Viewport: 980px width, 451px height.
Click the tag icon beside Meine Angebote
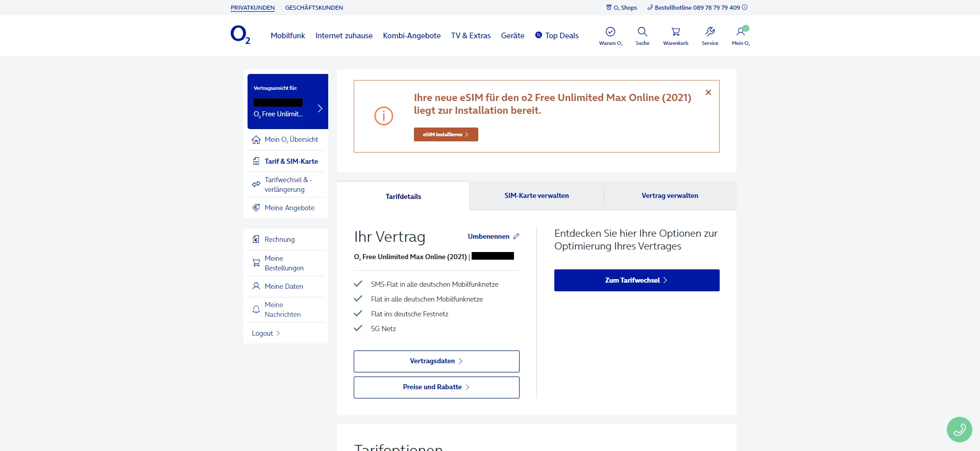[256, 208]
